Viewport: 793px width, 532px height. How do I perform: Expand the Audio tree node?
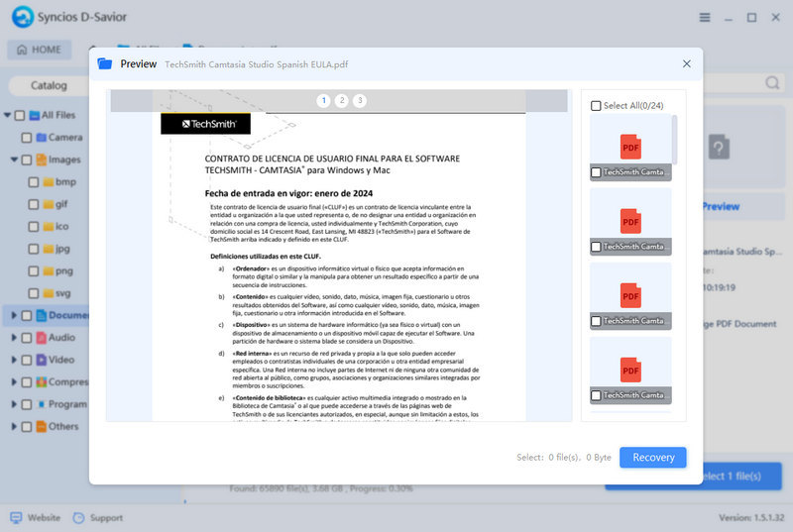click(14, 337)
